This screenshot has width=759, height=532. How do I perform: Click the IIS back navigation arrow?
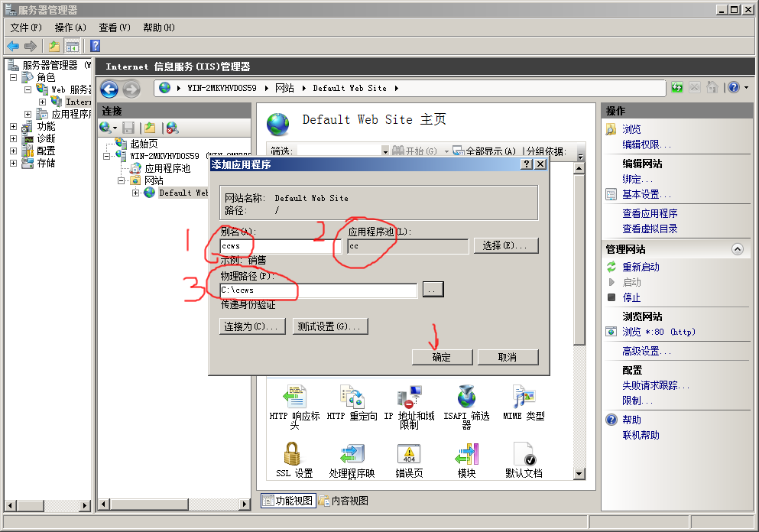[x=109, y=89]
